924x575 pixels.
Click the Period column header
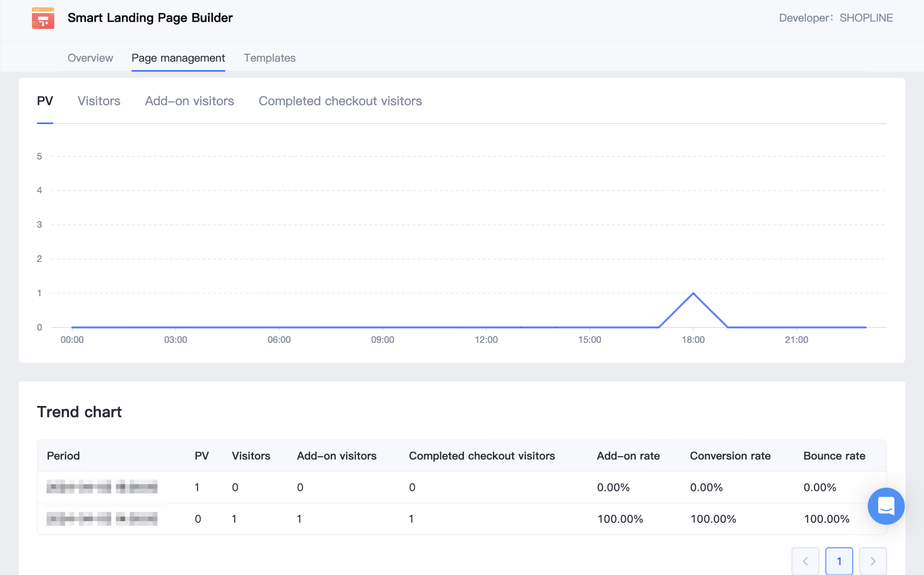coord(63,456)
